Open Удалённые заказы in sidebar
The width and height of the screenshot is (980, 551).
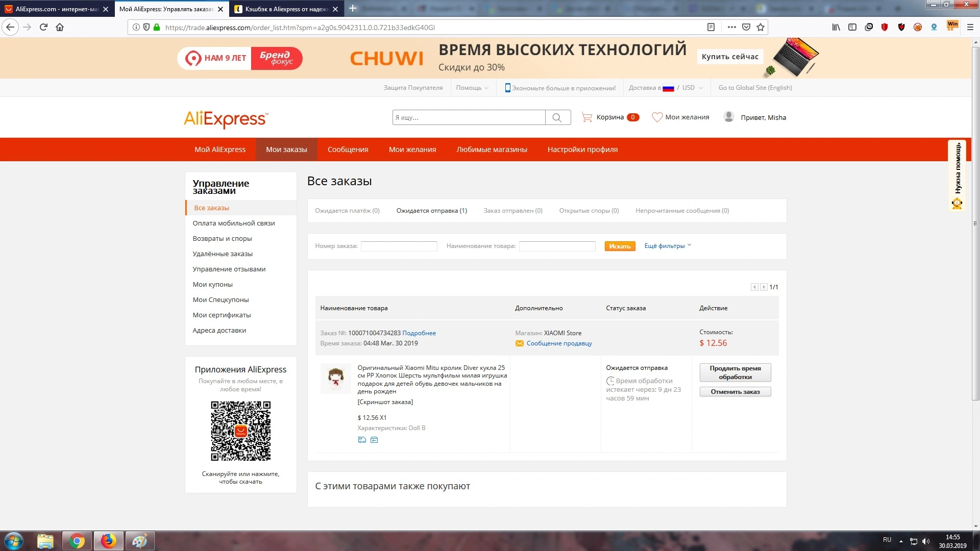(223, 254)
